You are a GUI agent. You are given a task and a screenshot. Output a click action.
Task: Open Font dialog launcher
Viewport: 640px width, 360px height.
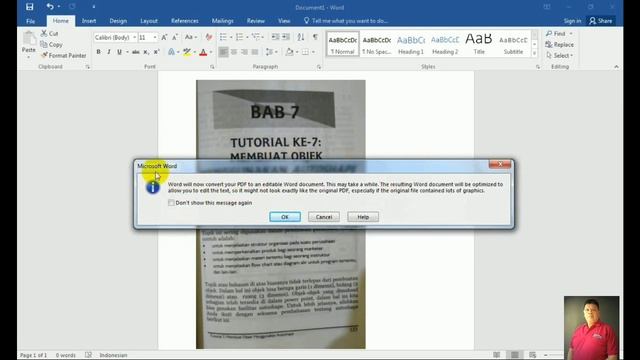[x=212, y=67]
